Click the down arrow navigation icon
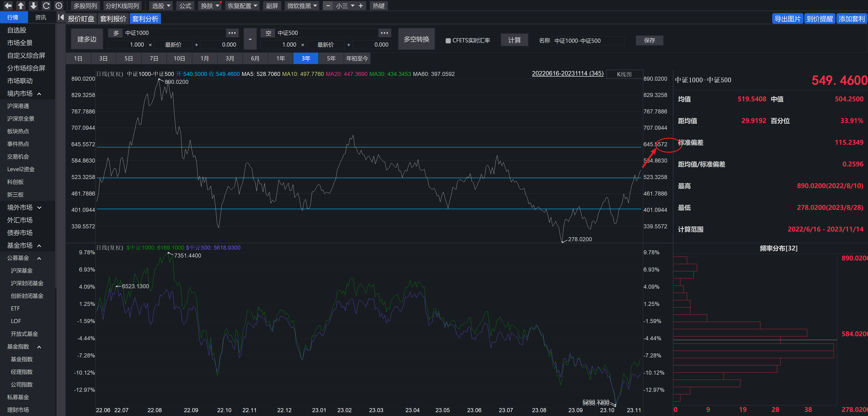 [33, 6]
